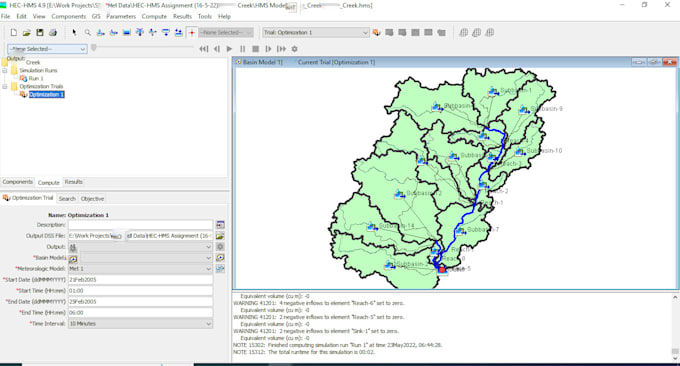680x366 pixels.
Task: Open the last globe viewer icon in the toolbar
Action: (x=490, y=33)
